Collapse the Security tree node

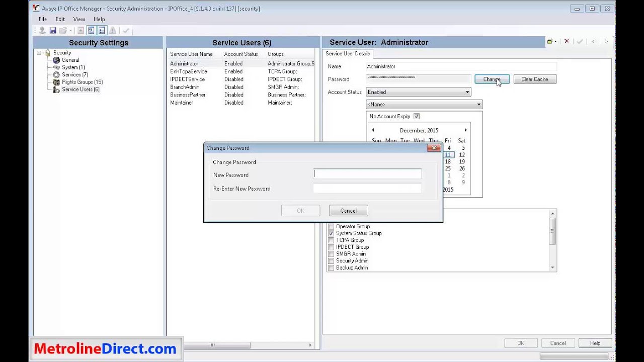click(x=39, y=53)
